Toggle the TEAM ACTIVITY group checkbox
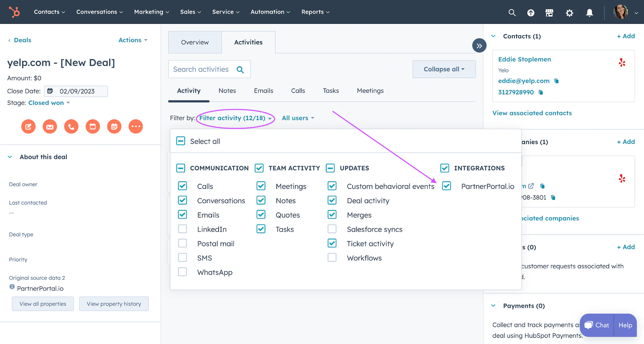644x344 pixels. (x=259, y=168)
